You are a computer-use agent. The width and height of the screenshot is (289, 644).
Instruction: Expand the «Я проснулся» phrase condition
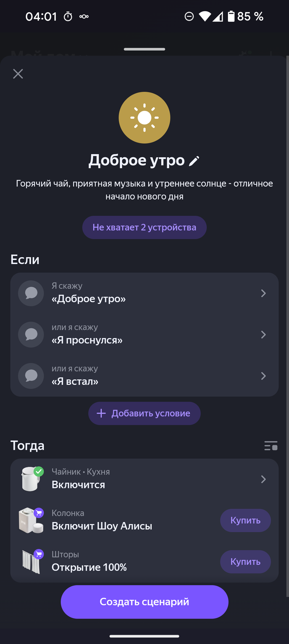[263, 335]
